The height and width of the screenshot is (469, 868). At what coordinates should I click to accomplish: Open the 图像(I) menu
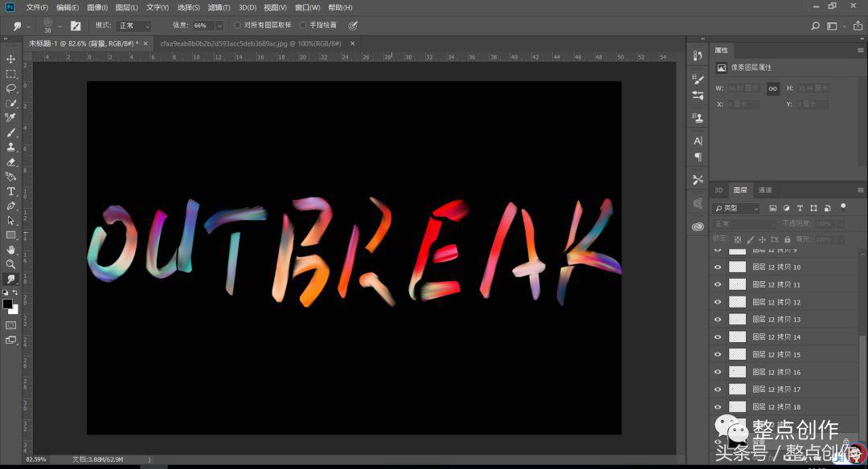coord(97,8)
